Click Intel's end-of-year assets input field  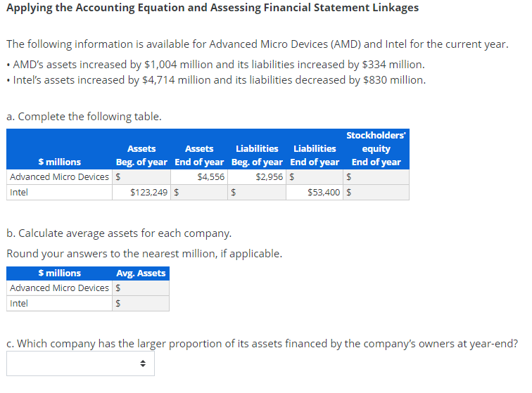coord(203,192)
